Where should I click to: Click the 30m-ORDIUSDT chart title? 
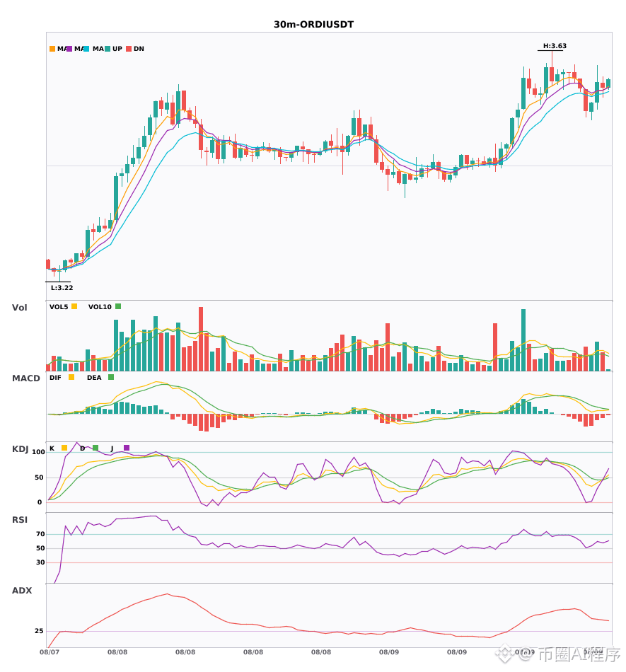pos(313,25)
